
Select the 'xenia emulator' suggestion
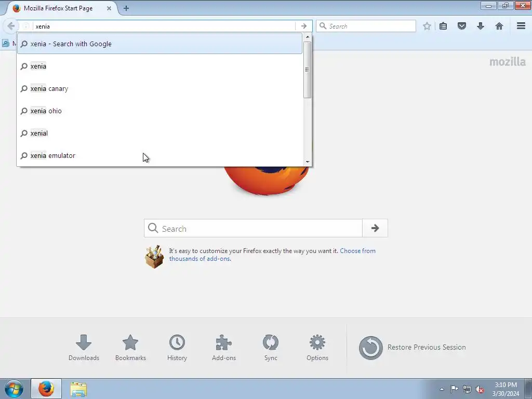click(x=159, y=155)
